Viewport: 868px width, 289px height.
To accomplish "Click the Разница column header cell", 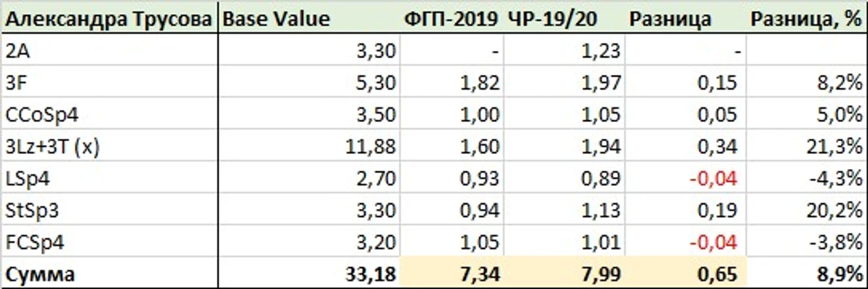I will click(685, 19).
